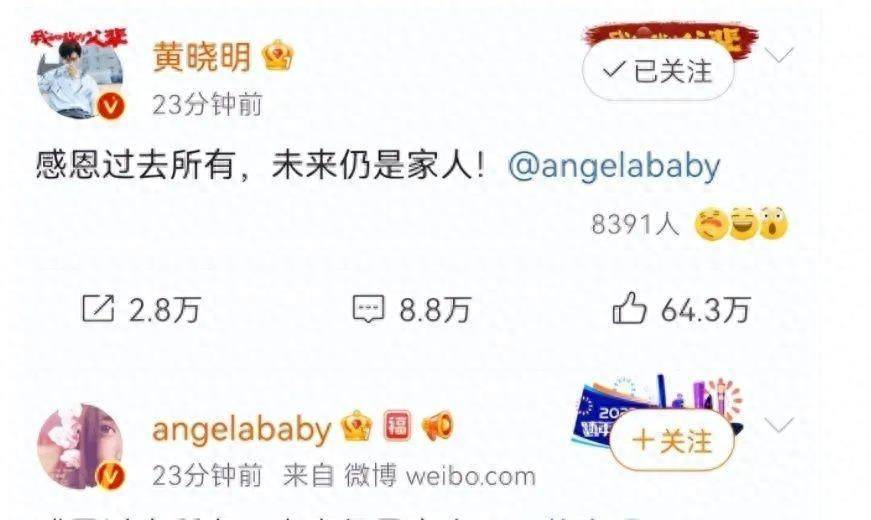Screen dimensions: 871x520
Task: Click the repost icon showing 2.8万
Action: click(x=98, y=309)
